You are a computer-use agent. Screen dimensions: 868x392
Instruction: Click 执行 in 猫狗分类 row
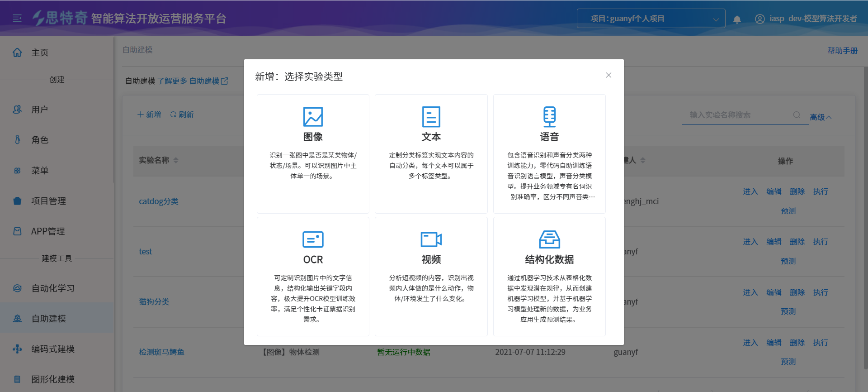tap(821, 292)
